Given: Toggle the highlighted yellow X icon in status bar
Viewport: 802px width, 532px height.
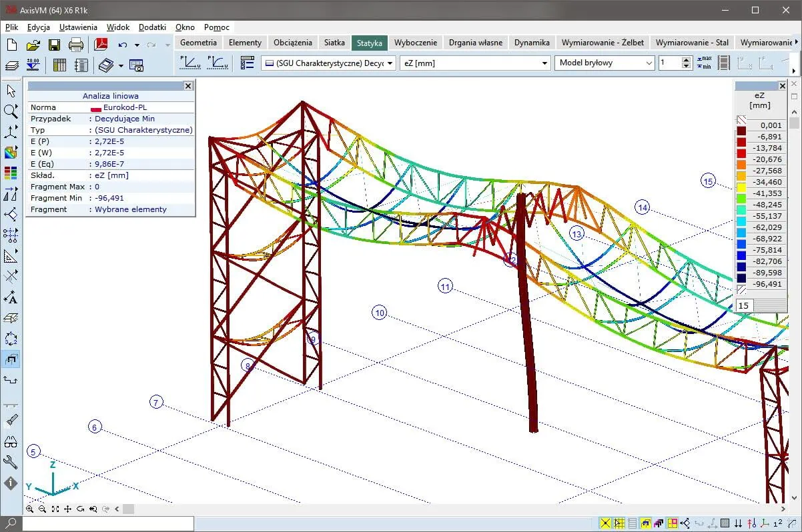Looking at the screenshot, I should tap(605, 523).
